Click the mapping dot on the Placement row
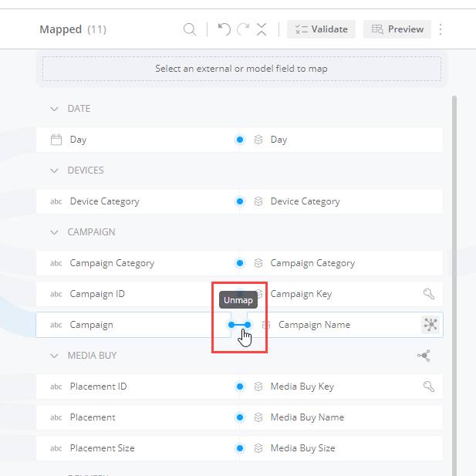The image size is (476, 476). 240,417
